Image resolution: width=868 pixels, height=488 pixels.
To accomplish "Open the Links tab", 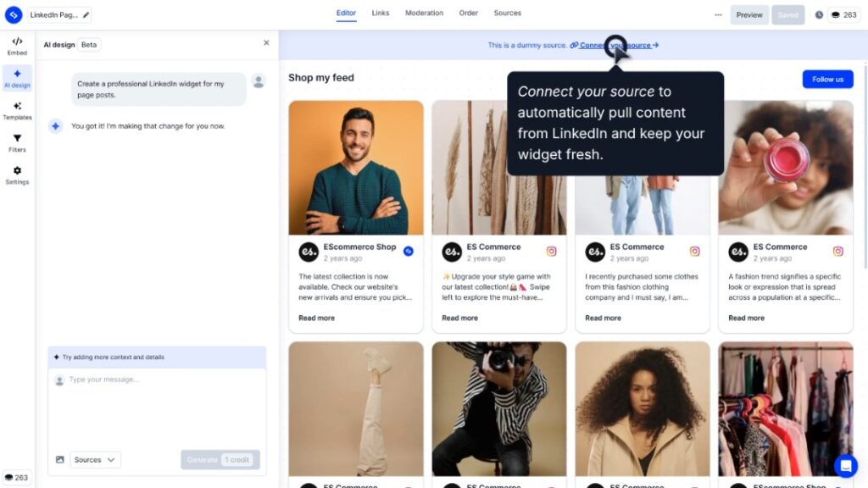I will coord(380,13).
